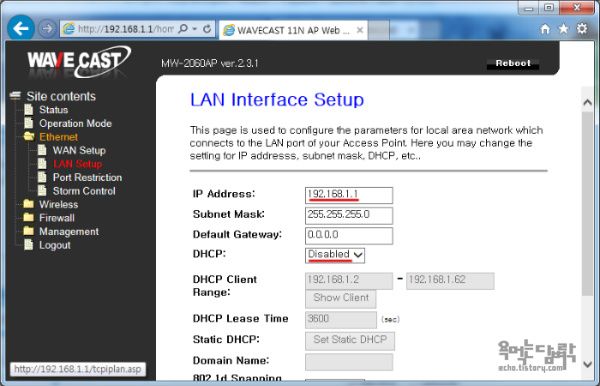Open the DHCP Disabled dropdown
The image size is (600, 386).
pos(335,255)
